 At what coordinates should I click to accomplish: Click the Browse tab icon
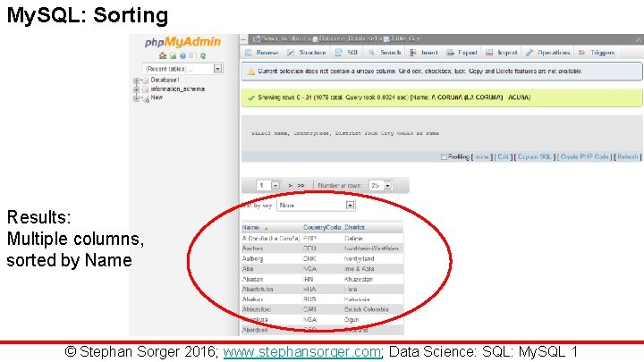pos(248,53)
